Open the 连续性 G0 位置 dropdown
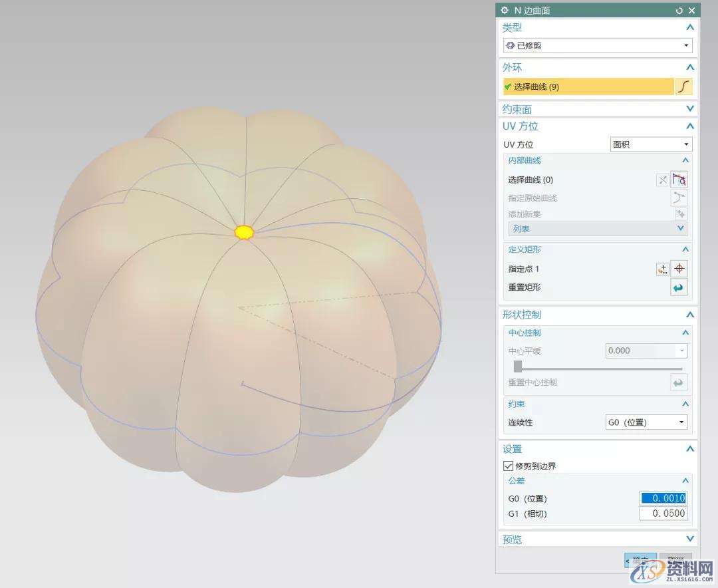This screenshot has height=588, width=718. 681,422
